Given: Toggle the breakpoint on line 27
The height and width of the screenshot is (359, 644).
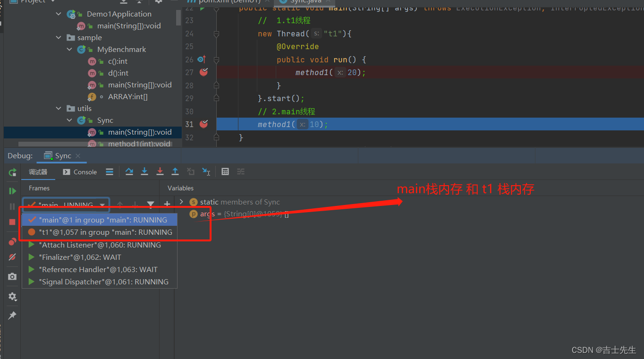Looking at the screenshot, I should click(x=204, y=72).
